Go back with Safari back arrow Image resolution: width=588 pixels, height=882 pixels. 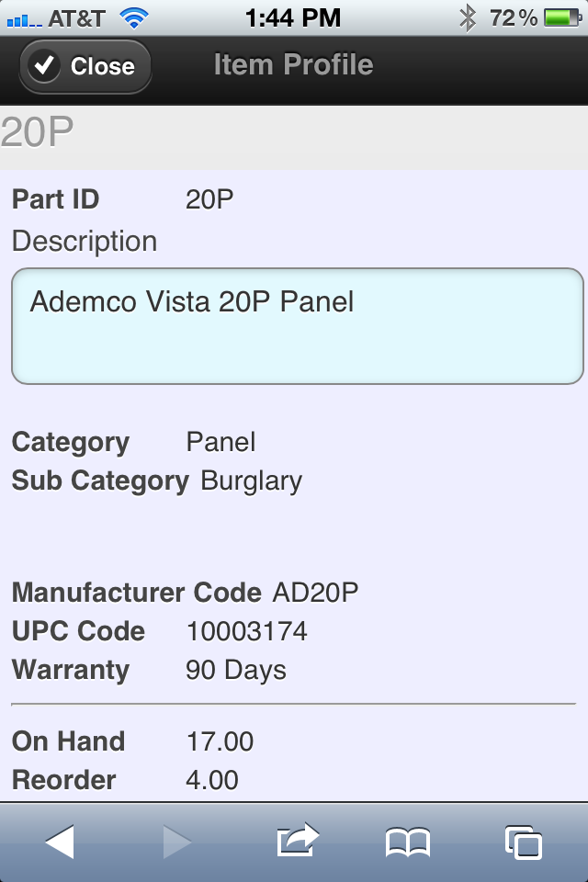tap(60, 842)
